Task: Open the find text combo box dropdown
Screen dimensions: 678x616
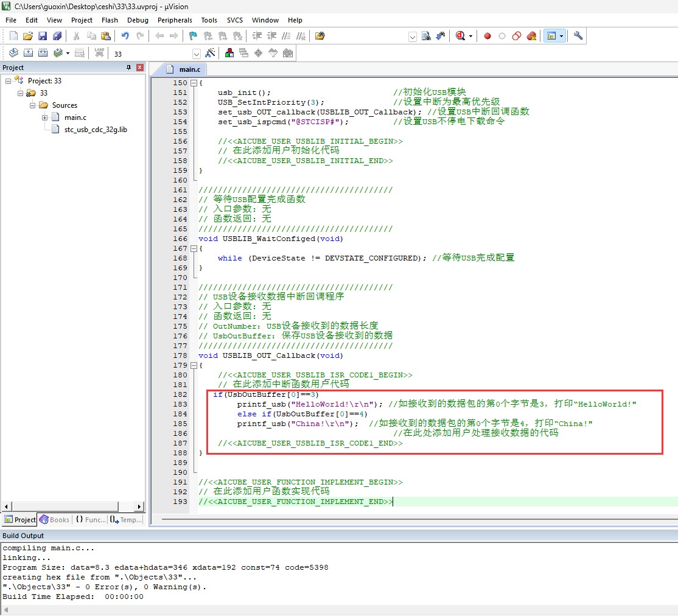Action: tap(413, 37)
